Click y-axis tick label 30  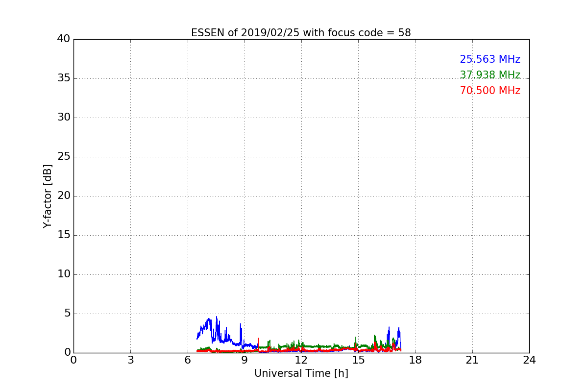click(64, 118)
